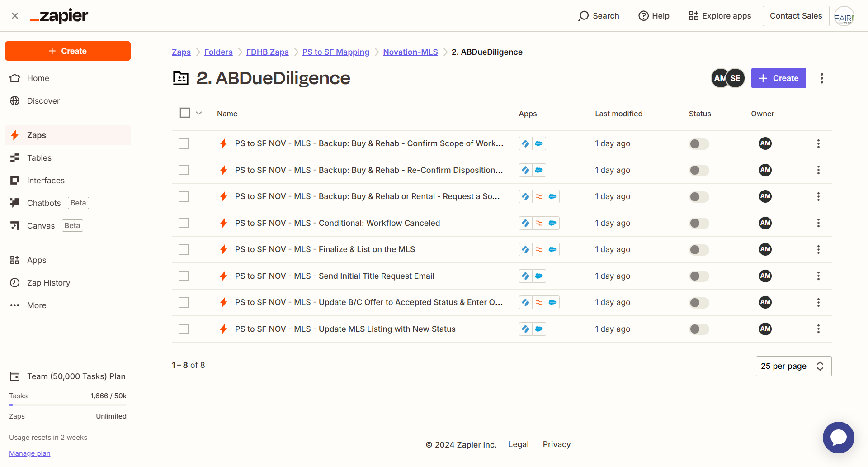The image size is (868, 467).
Task: Open the account profile avatar
Action: [844, 16]
